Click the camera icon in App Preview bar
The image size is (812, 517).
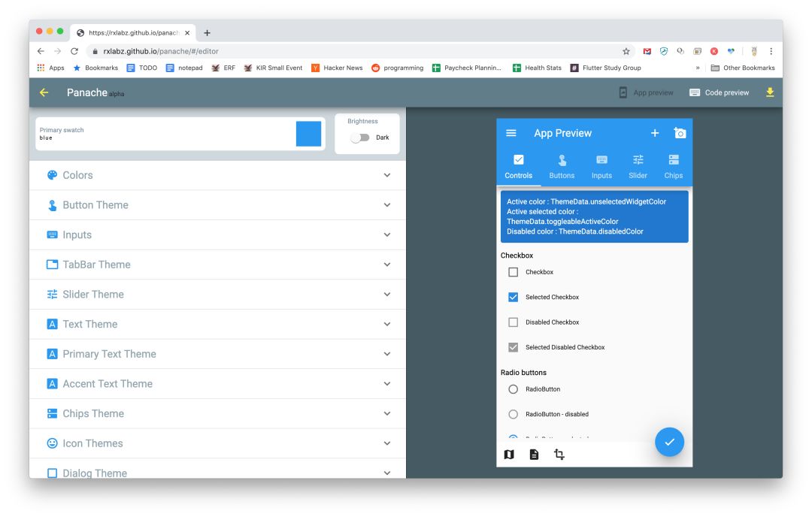[x=680, y=133]
